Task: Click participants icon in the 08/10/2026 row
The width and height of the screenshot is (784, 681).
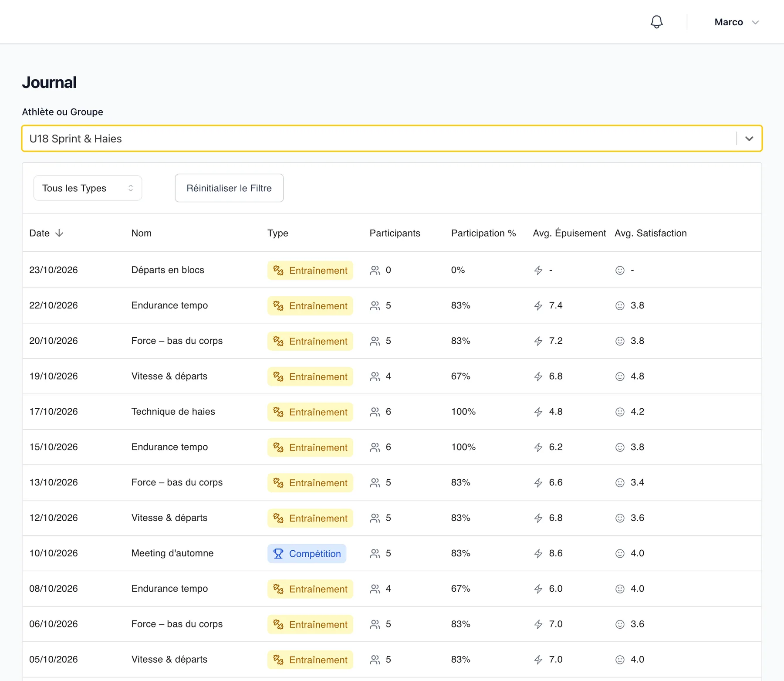Action: (375, 589)
